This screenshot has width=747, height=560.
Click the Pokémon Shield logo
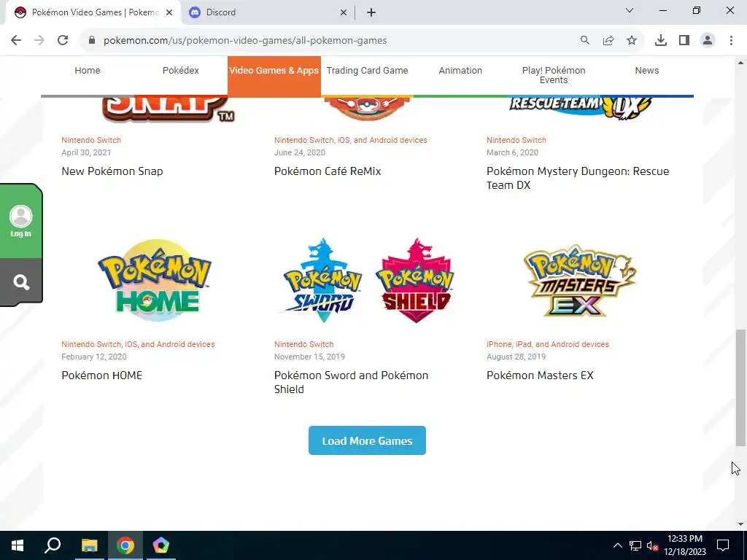415,281
